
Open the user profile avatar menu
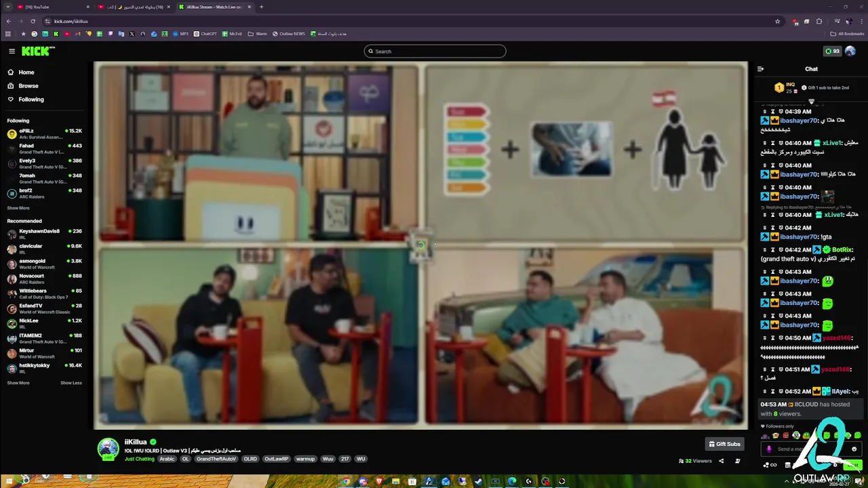click(x=850, y=51)
